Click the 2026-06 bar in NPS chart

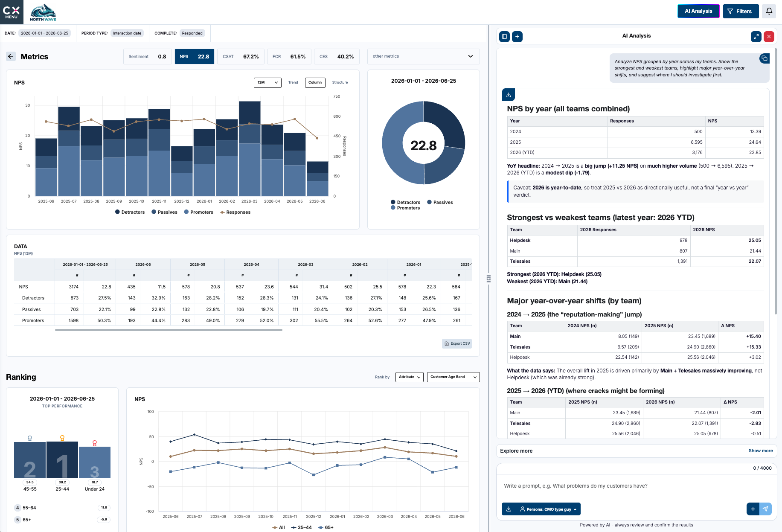(x=317, y=179)
